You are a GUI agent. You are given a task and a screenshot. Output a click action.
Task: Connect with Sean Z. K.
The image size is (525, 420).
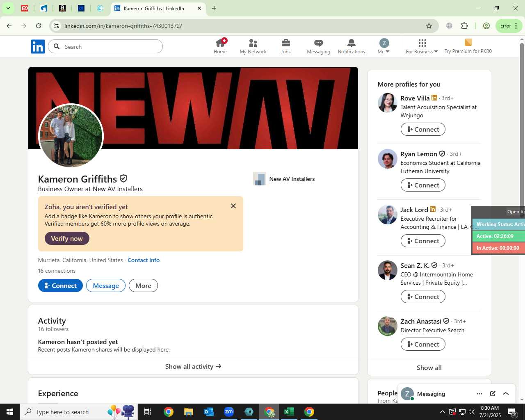tap(423, 297)
